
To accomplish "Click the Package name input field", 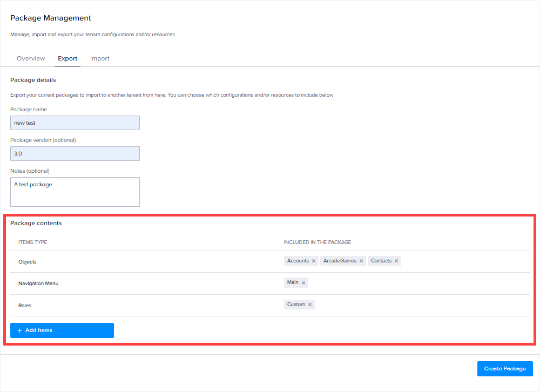I will click(75, 123).
